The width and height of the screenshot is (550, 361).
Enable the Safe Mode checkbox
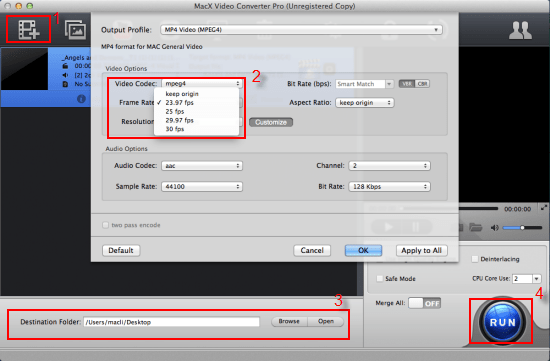380,279
